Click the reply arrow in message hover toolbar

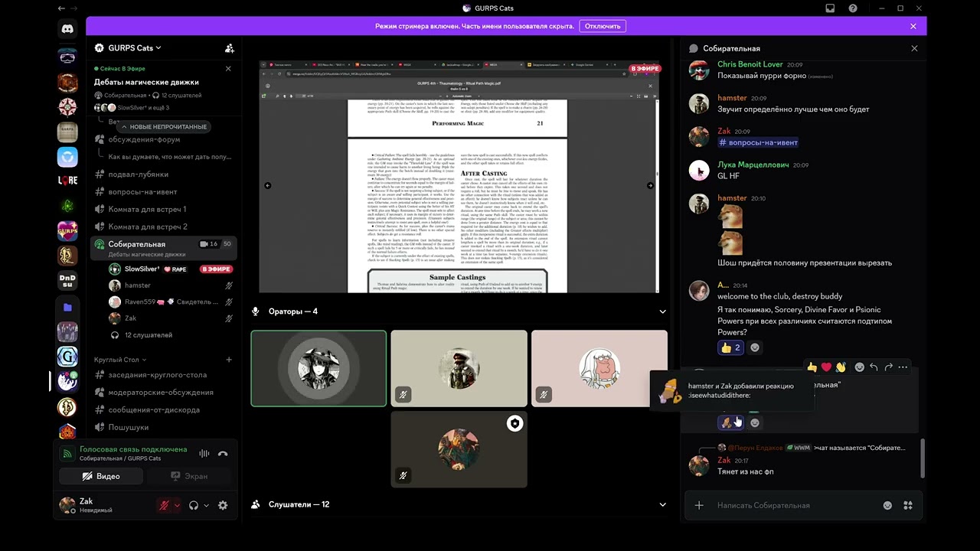(874, 367)
